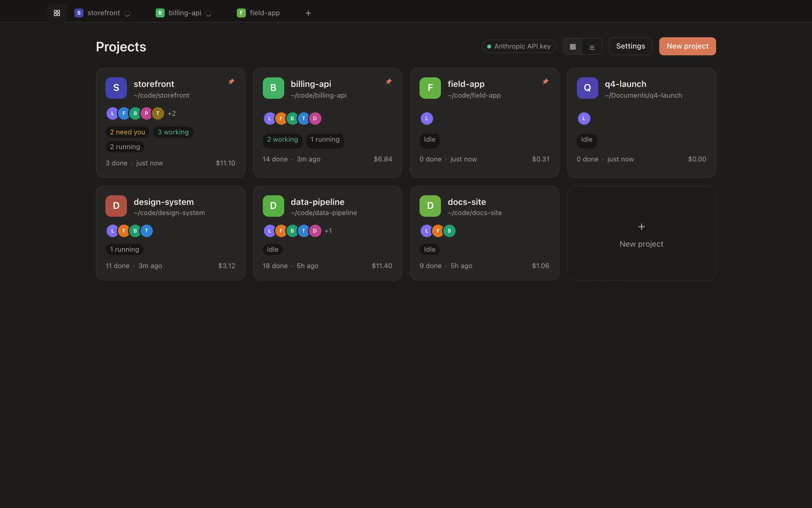Click the "3 working" badge on storefront

pyautogui.click(x=173, y=132)
